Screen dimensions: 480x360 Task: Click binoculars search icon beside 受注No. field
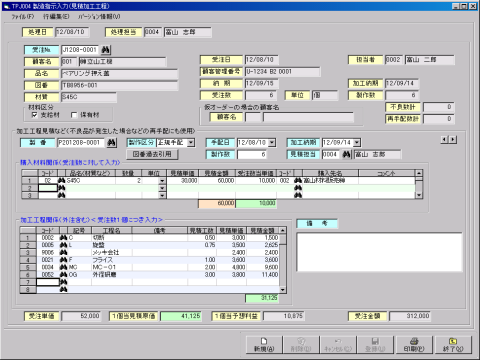(106, 50)
